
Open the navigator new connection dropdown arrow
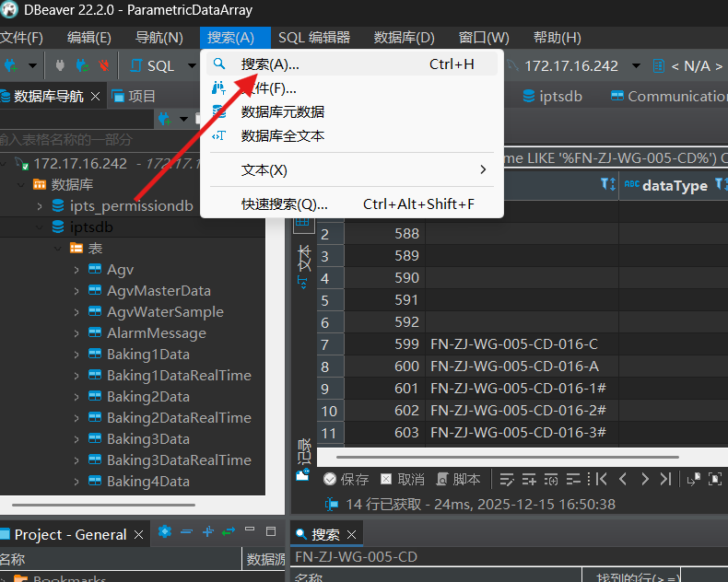click(184, 120)
